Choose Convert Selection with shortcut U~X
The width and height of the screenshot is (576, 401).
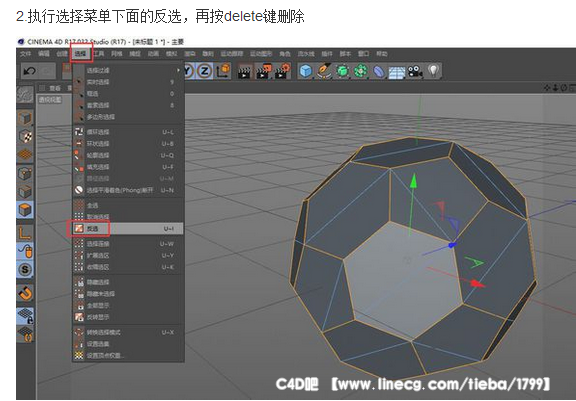point(128,332)
